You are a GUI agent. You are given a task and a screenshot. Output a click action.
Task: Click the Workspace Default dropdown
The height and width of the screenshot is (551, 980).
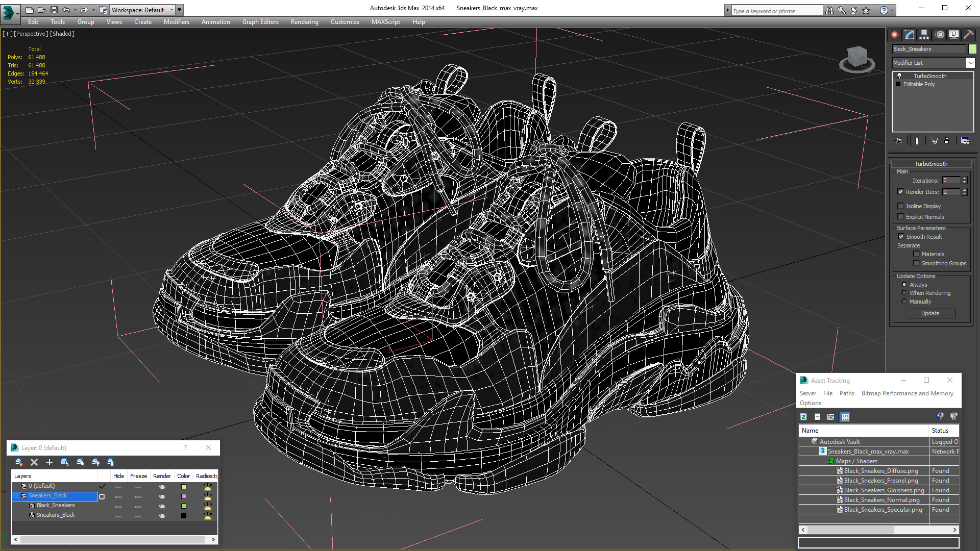pos(143,10)
